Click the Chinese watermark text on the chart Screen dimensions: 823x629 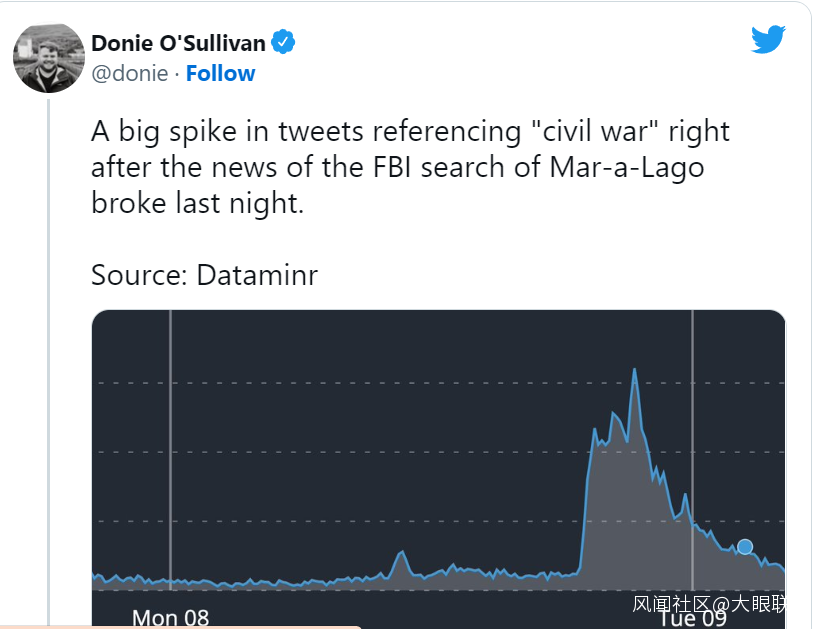(x=708, y=604)
